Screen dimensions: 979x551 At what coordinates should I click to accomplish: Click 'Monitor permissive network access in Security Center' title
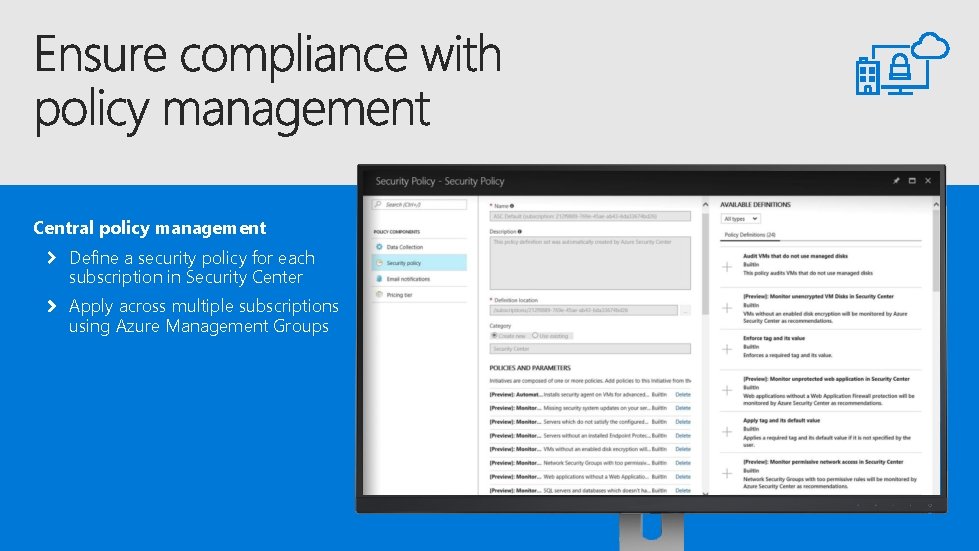click(823, 462)
